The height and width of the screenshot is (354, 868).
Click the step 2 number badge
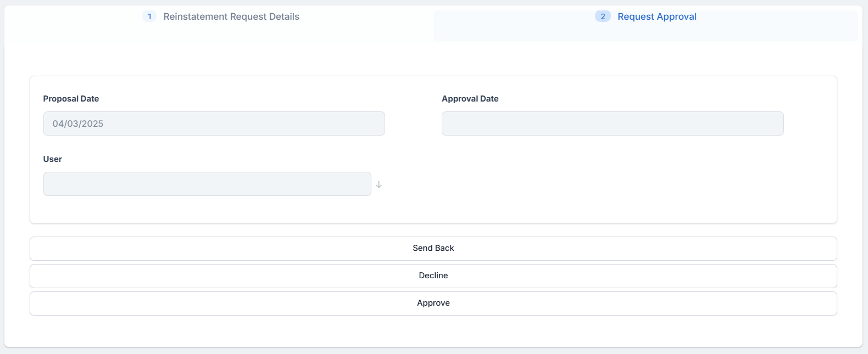(603, 16)
